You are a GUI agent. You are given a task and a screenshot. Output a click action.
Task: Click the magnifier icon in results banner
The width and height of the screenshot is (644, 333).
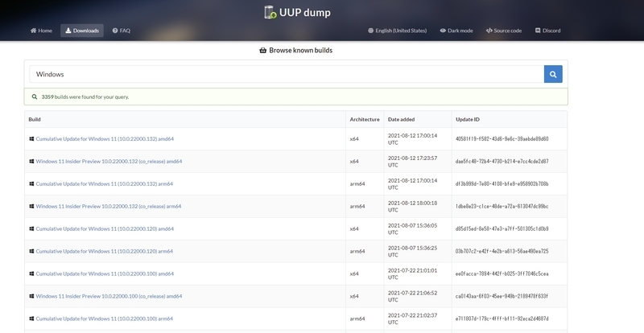tap(35, 97)
